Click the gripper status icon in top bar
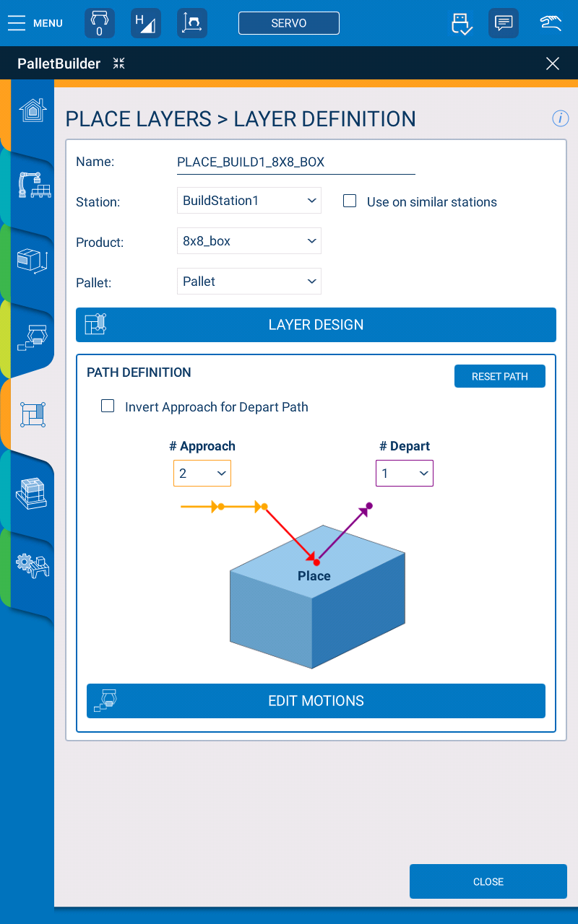Image resolution: width=578 pixels, height=924 pixels. click(100, 23)
